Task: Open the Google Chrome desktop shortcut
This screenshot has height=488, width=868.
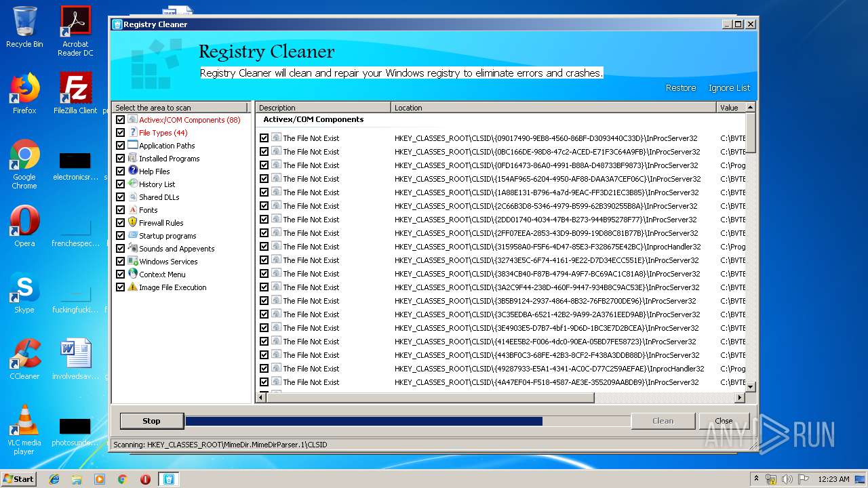Action: pyautogui.click(x=24, y=165)
